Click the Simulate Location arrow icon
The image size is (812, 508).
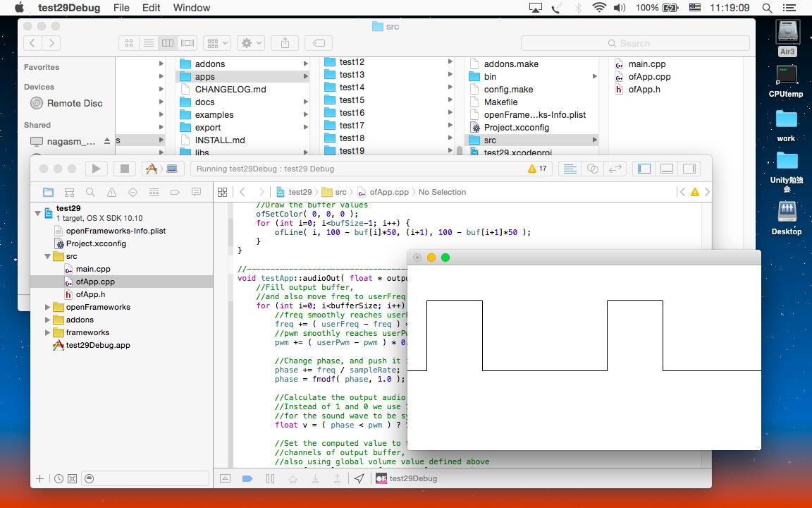point(359,478)
